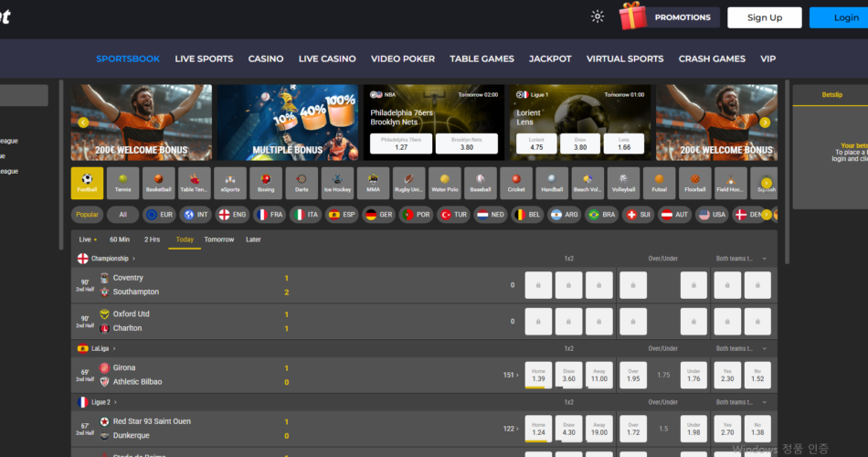Enable the Live matches filter
Viewport: 868px width, 457px height.
coord(87,239)
